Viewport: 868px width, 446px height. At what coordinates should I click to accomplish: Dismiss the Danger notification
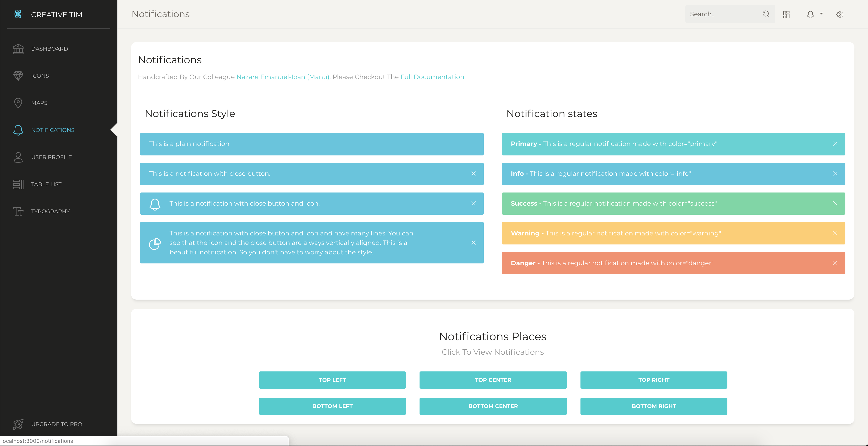[x=835, y=263]
